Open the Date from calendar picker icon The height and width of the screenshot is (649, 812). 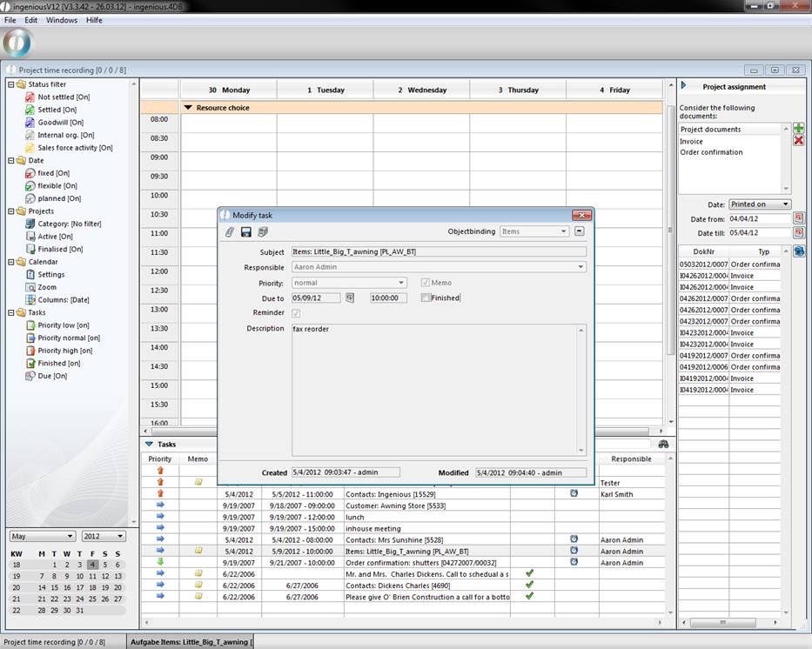pos(798,218)
